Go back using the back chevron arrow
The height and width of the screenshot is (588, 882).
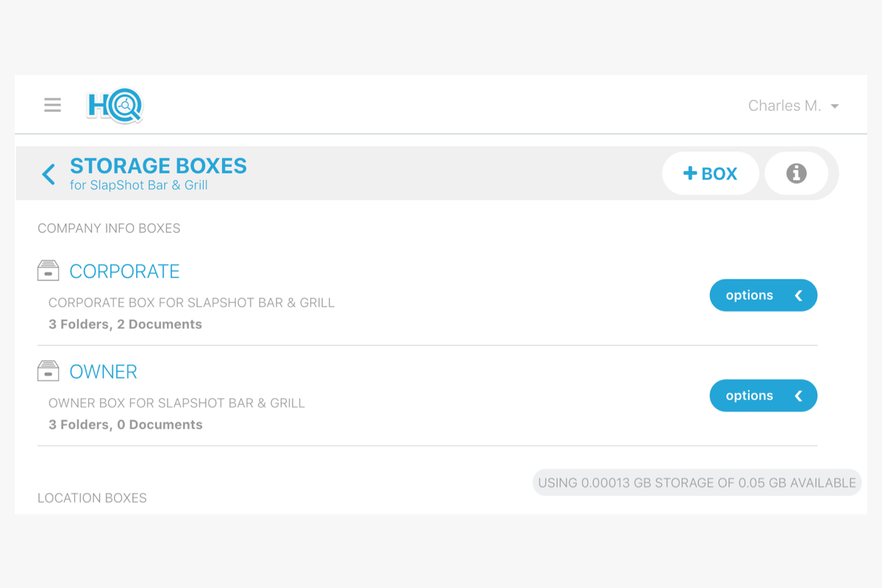pos(48,173)
